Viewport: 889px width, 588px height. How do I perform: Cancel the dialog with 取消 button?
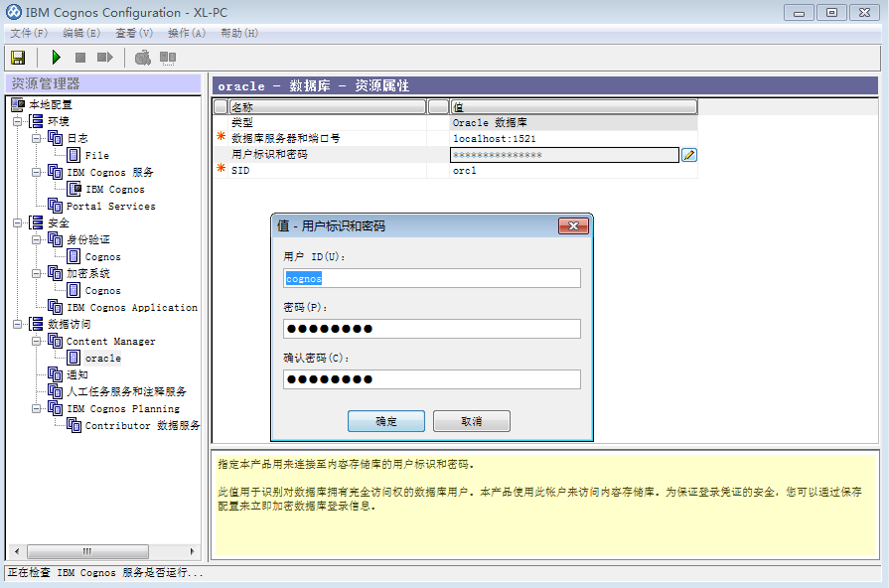pyautogui.click(x=472, y=421)
